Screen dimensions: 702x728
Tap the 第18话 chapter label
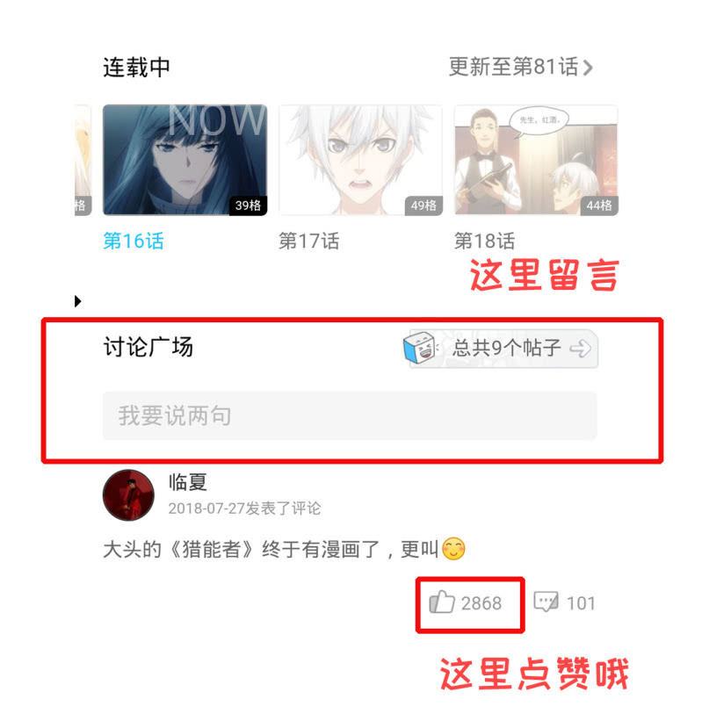point(485,241)
